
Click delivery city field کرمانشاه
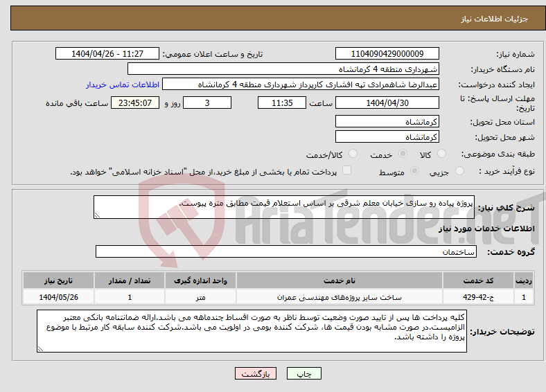coord(387,136)
